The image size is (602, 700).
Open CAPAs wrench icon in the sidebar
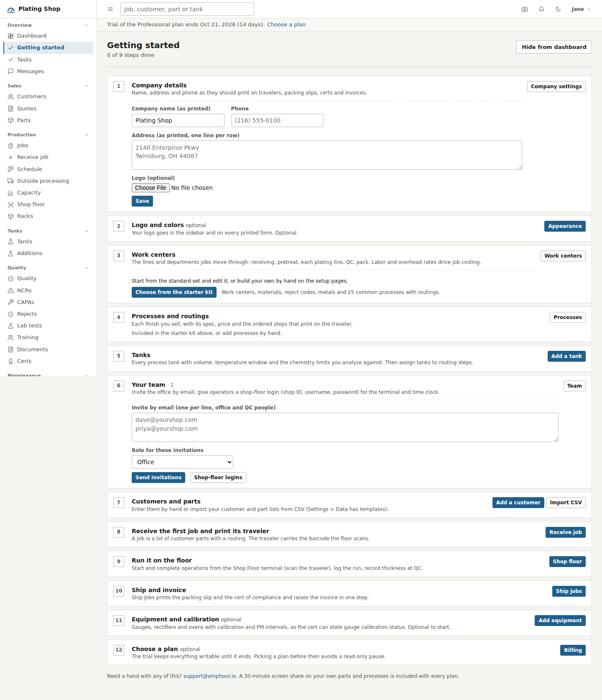click(x=11, y=302)
